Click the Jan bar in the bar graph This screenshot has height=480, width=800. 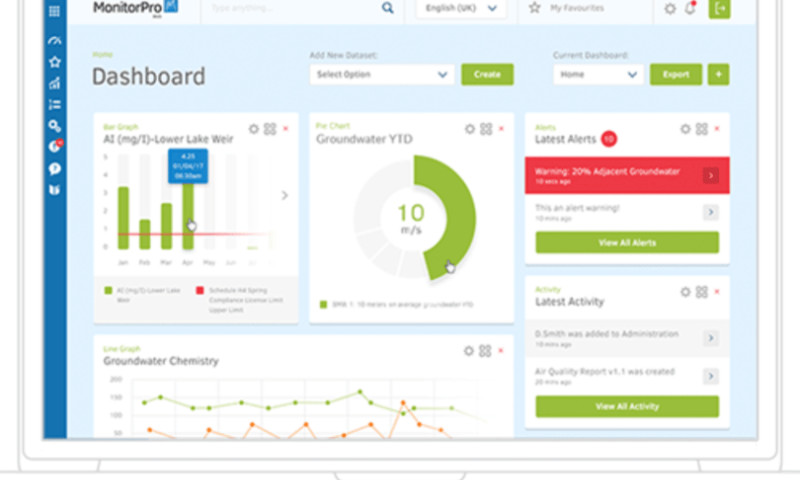pyautogui.click(x=123, y=218)
